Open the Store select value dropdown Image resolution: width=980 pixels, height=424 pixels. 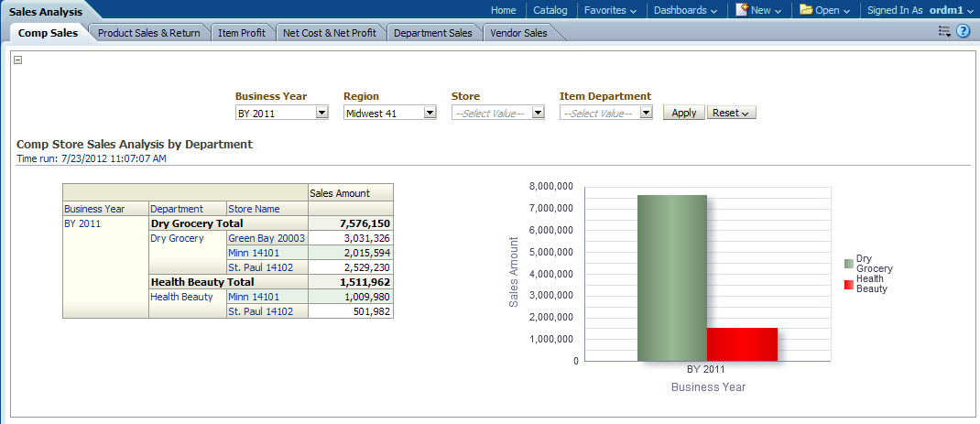(538, 113)
